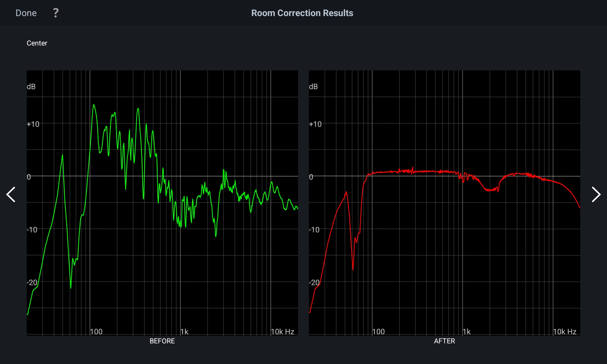This screenshot has height=364, width=607.
Task: Click the 10k Hz label in BEFORE graph
Action: (282, 332)
